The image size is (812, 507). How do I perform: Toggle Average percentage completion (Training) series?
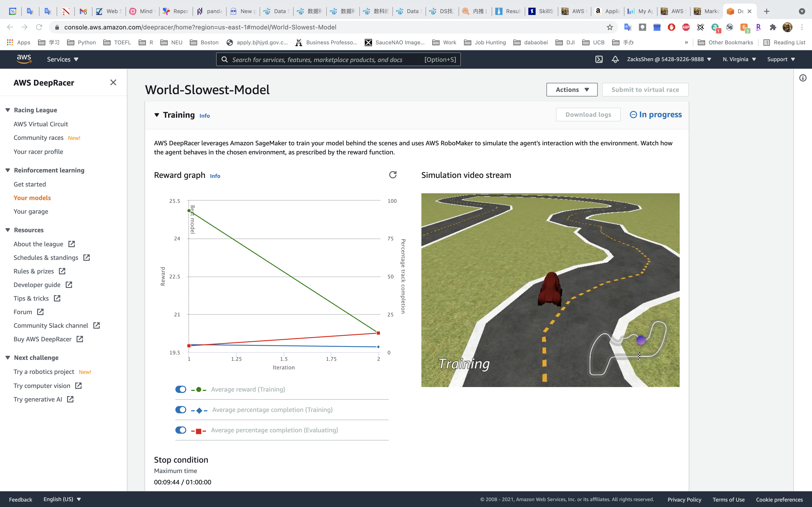coord(181,410)
